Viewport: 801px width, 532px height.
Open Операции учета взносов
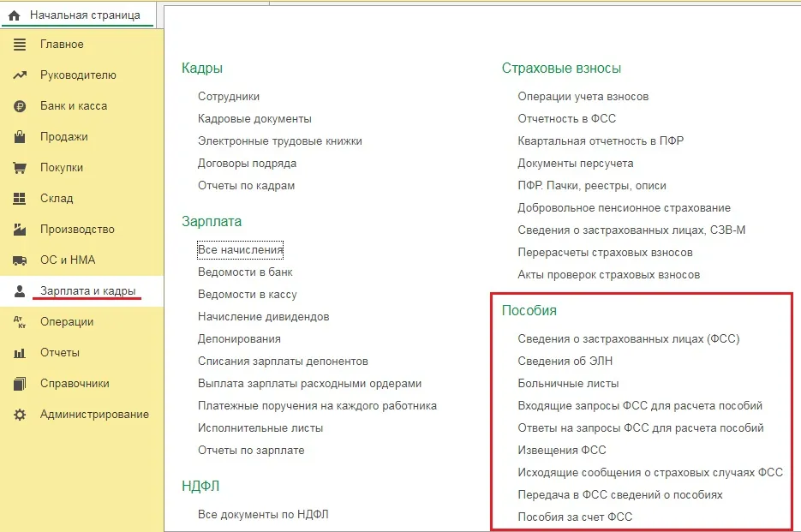click(583, 97)
